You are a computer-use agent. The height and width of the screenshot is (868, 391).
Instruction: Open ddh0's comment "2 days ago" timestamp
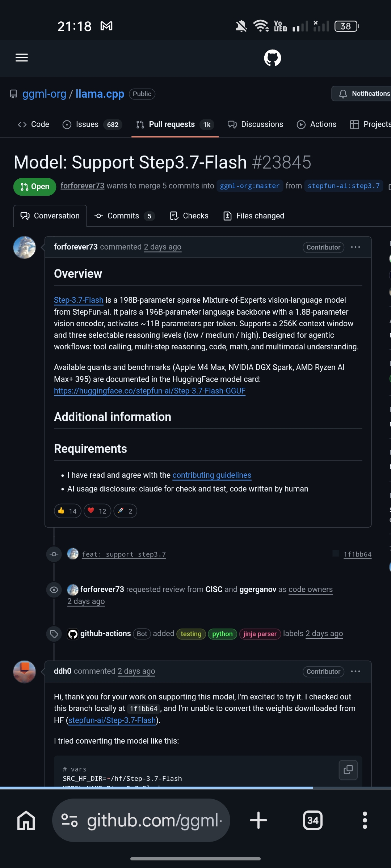136,671
